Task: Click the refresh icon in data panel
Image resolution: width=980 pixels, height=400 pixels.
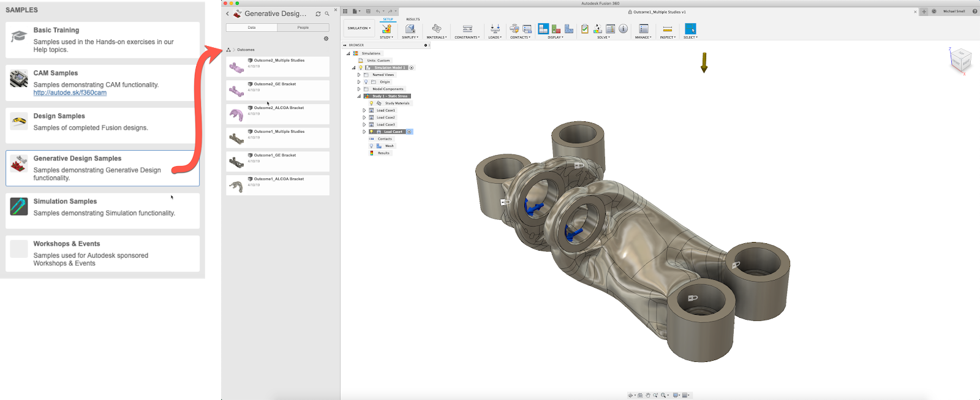Action: pos(318,13)
